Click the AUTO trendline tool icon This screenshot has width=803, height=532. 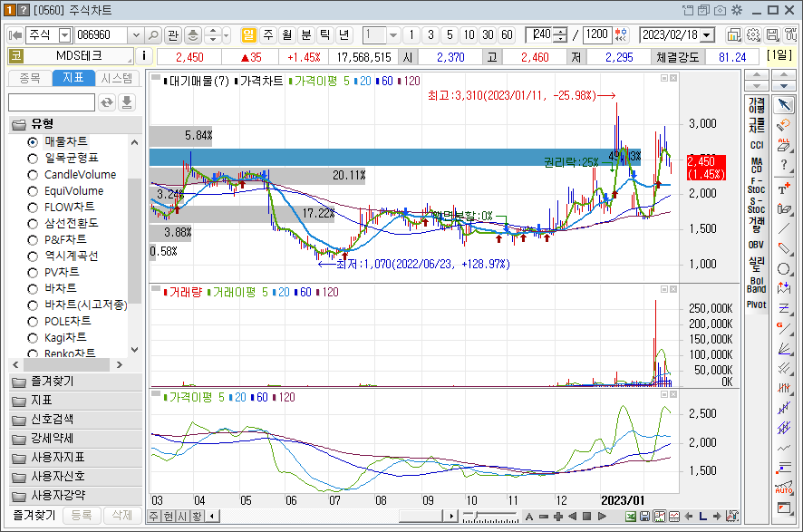tap(784, 488)
